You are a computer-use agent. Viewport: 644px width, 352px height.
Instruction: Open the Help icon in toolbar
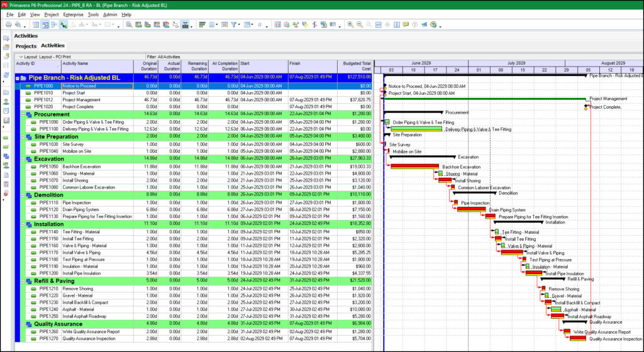click(x=433, y=25)
